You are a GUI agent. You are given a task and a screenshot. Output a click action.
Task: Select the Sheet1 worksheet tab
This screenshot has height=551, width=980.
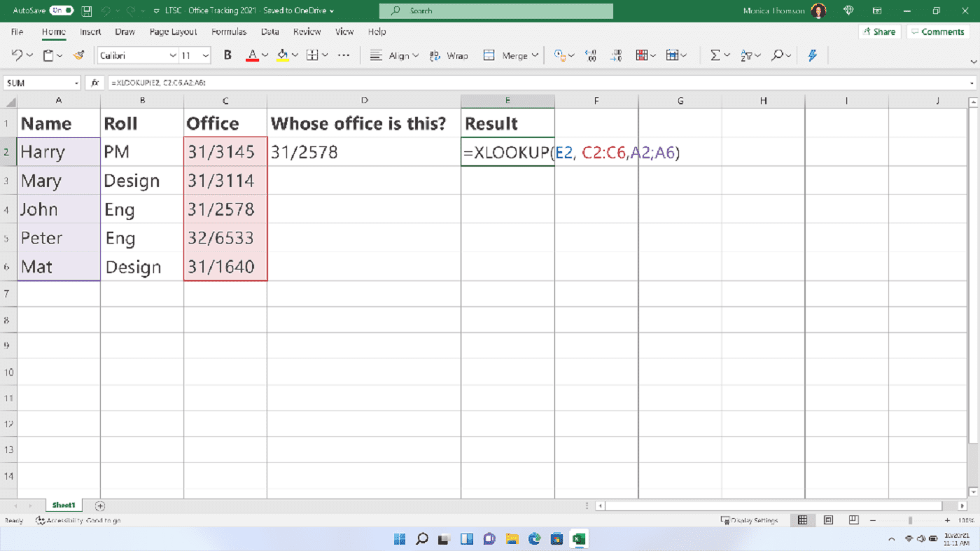click(63, 505)
